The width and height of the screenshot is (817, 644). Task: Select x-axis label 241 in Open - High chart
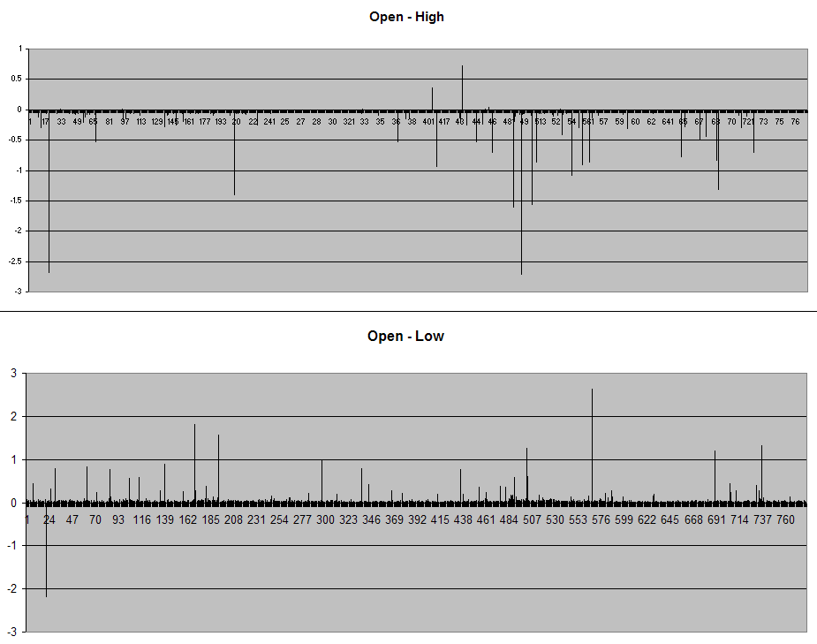point(269,121)
